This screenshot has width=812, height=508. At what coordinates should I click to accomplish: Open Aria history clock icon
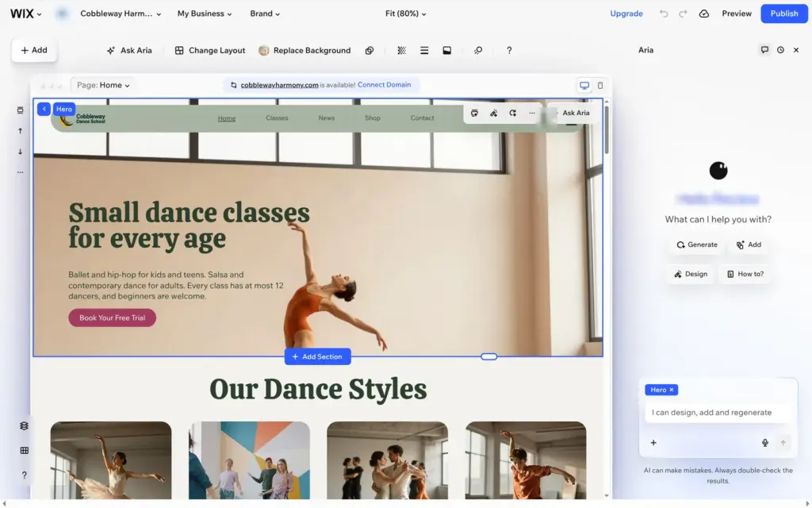point(780,50)
